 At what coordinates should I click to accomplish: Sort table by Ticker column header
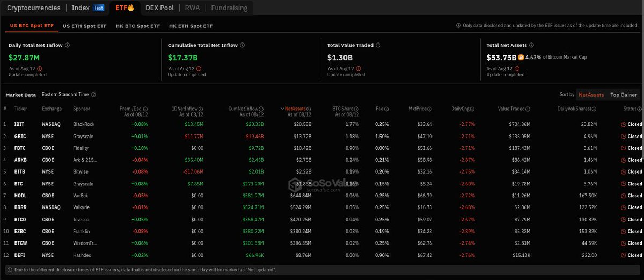coord(21,109)
